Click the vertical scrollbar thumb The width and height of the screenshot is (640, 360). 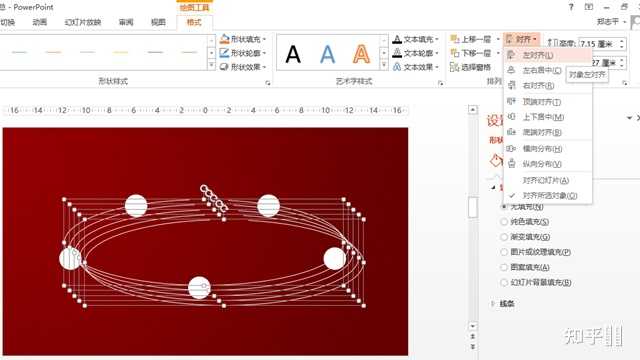(473, 207)
